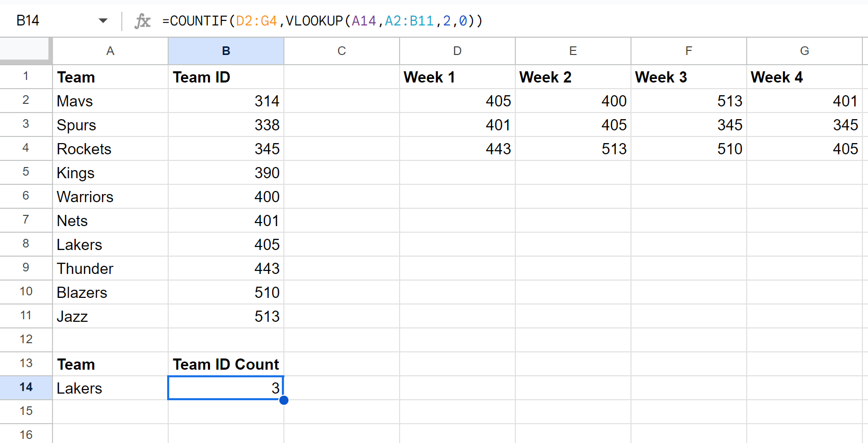This screenshot has width=868, height=443.
Task: Click the Team ID value 390
Action: [226, 173]
